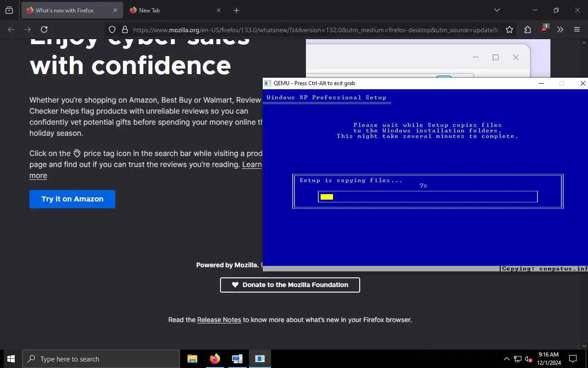This screenshot has height=368, width=588.
Task: Restore down the Firefox window
Action: click(x=556, y=10)
